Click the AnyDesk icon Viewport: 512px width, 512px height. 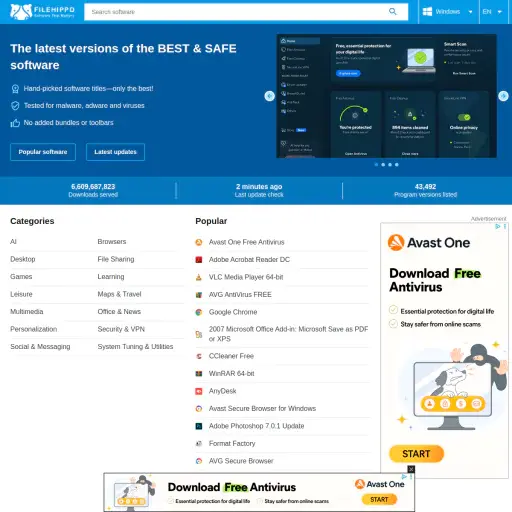click(x=199, y=391)
